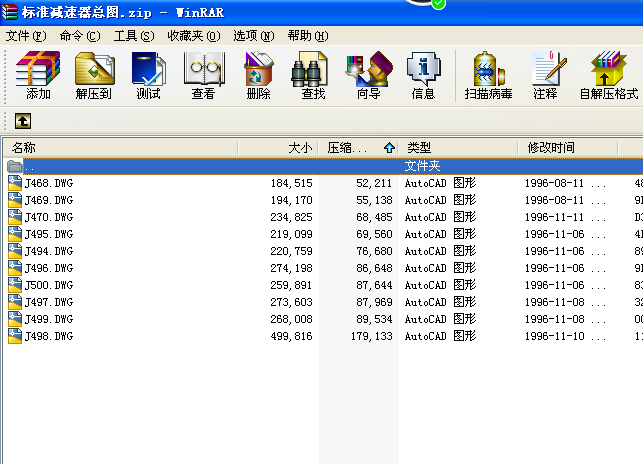The width and height of the screenshot is (643, 464).
Task: Click the packed size 52,211 cell
Action: 374,183
